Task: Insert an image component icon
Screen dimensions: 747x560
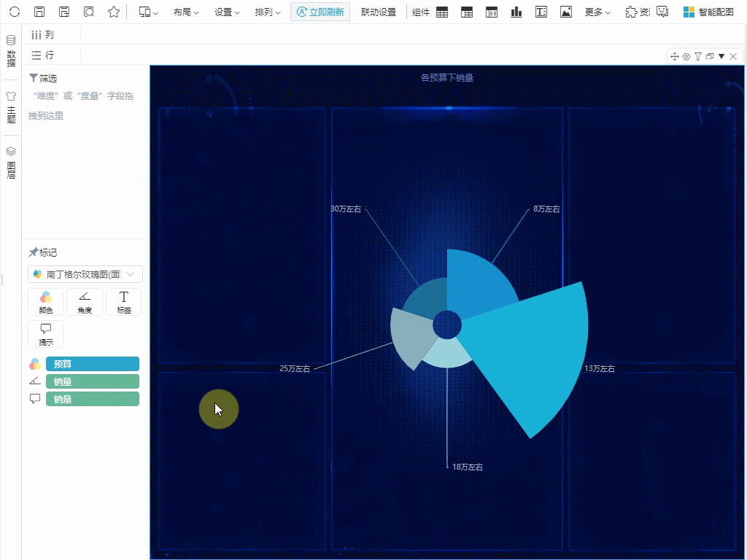Action: pyautogui.click(x=565, y=12)
